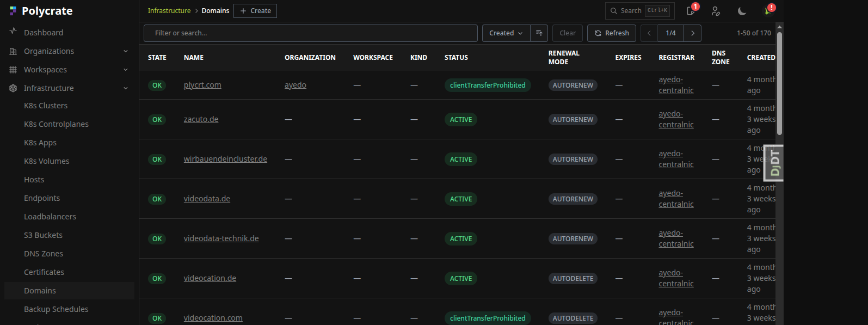The height and width of the screenshot is (325, 868).
Task: Click the Organizations building icon
Action: (x=13, y=51)
